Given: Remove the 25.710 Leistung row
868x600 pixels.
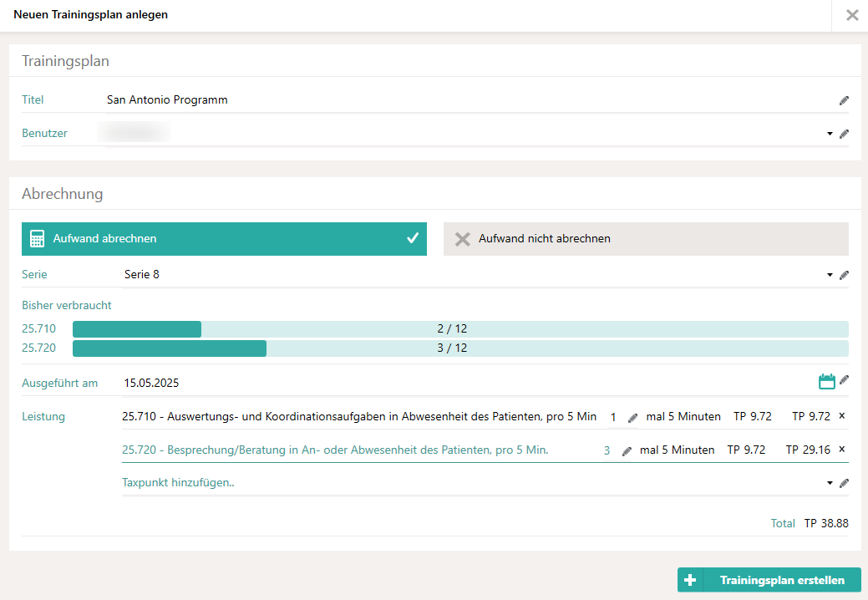Looking at the screenshot, I should pyautogui.click(x=841, y=416).
